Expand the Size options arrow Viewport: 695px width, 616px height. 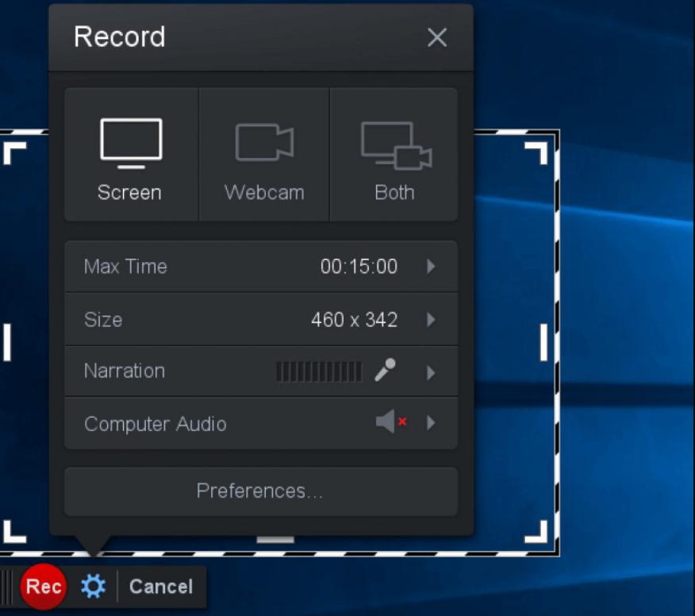[x=430, y=320]
